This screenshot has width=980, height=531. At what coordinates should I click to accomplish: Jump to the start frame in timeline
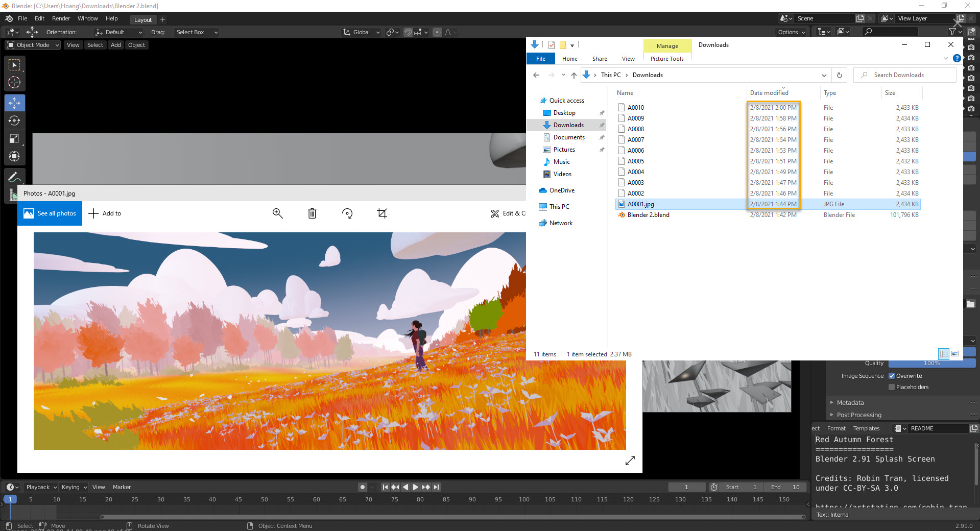coord(385,487)
